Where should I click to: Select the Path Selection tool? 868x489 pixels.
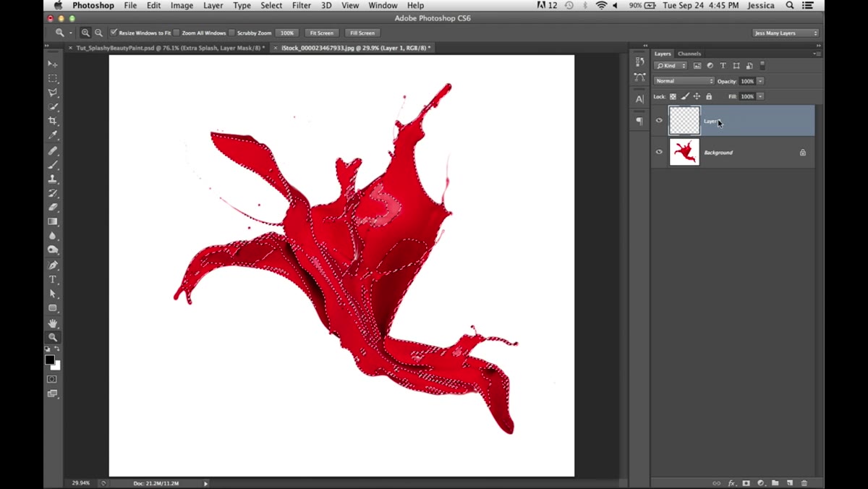53,294
